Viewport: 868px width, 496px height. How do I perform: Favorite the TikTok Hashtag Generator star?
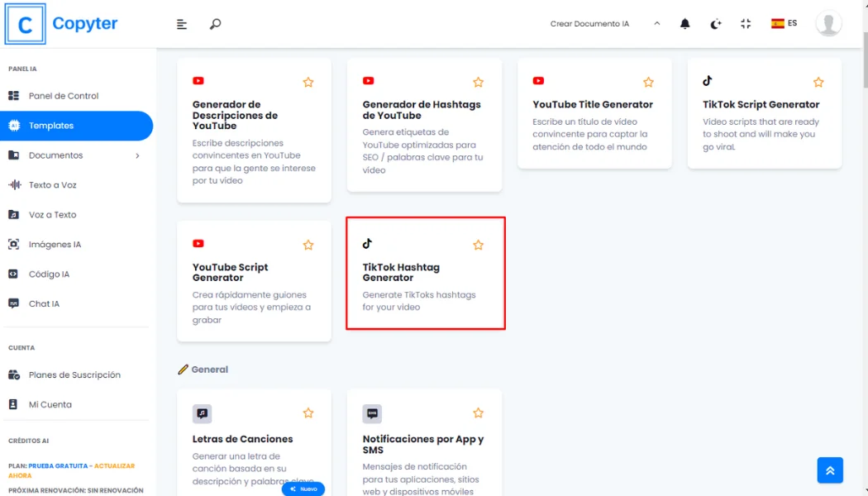coord(478,246)
